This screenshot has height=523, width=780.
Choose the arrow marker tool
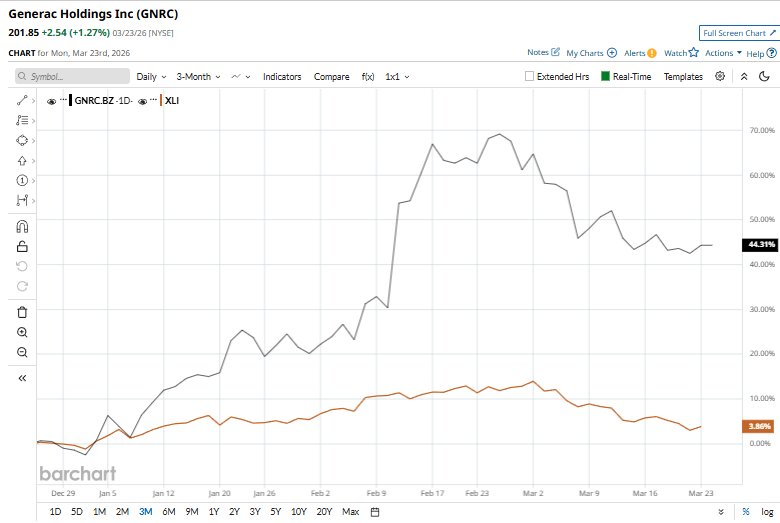pos(22,161)
